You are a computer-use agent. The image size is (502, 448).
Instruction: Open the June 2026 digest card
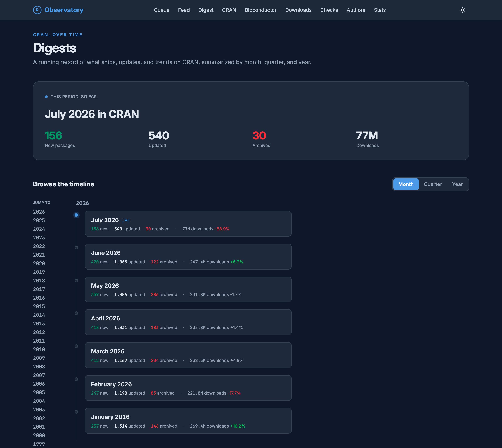coord(188,256)
